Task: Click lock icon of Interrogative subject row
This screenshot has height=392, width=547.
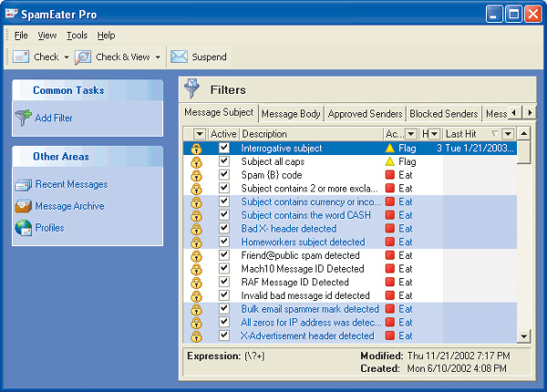Action: [x=196, y=149]
